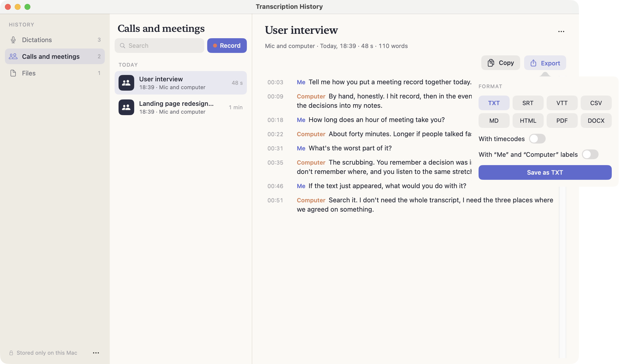
Task: Click the Dictations microphone icon
Action: coord(13,40)
